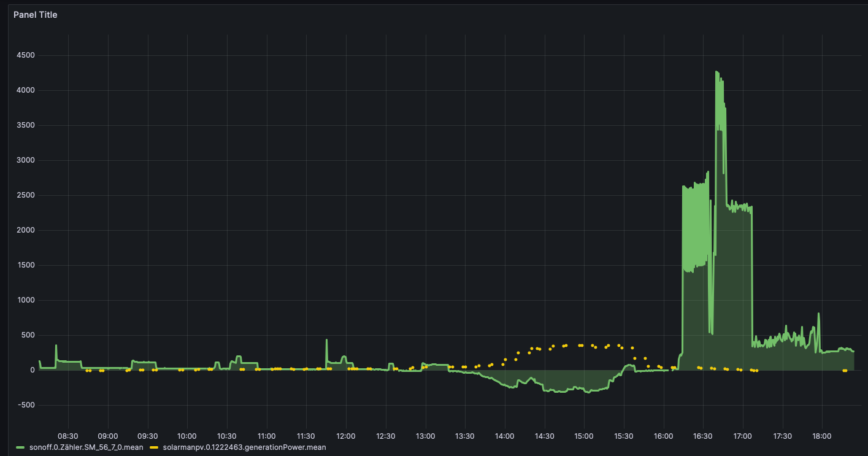868x456 pixels.
Task: Click the 4000 y-axis label
Action: tap(26, 90)
